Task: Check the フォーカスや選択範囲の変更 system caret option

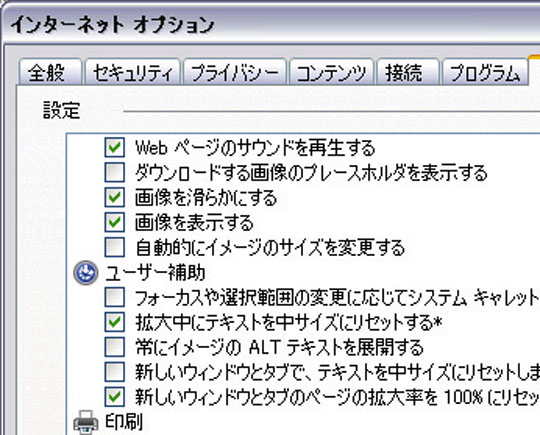Action: pos(115,297)
